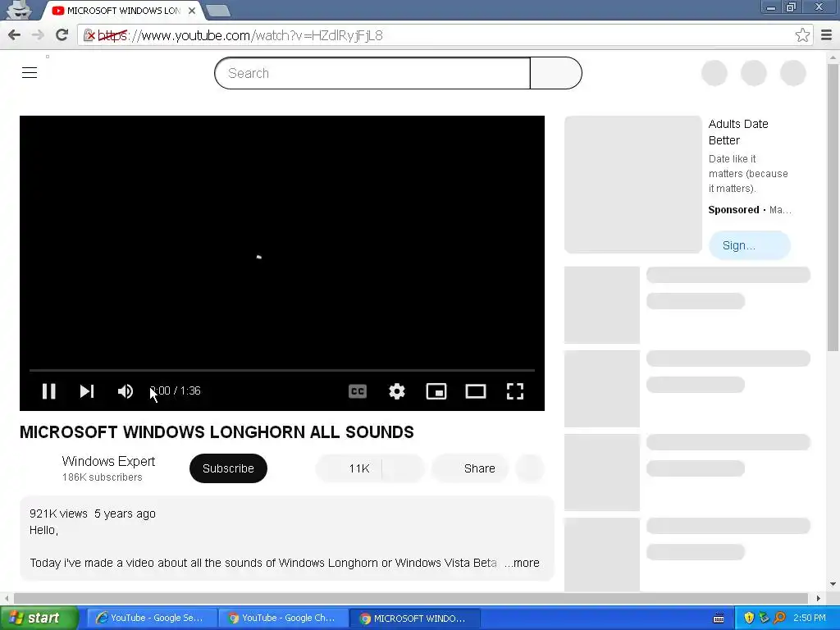Click the middle placeholder circle in the header

click(754, 73)
